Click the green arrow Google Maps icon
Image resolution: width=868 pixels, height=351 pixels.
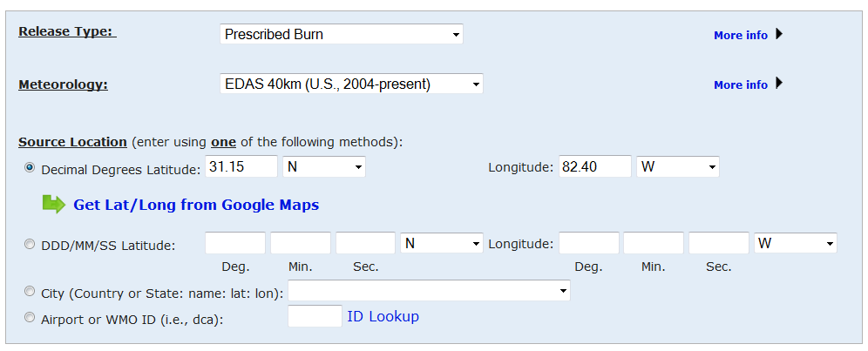coord(54,205)
